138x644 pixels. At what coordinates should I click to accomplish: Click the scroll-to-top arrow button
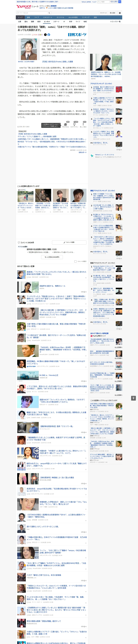tap(133, 398)
